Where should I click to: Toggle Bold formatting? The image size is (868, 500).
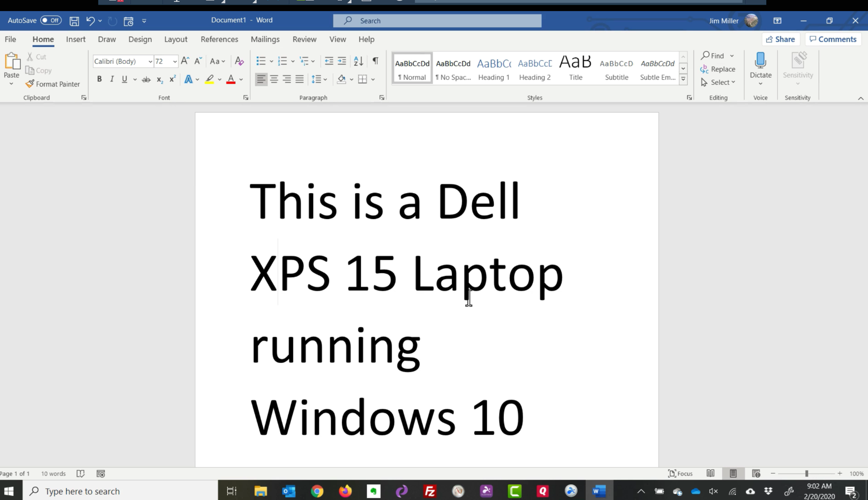(x=99, y=79)
